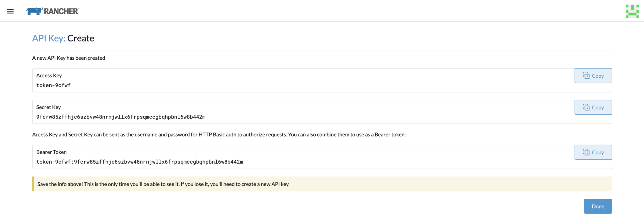Copy the Access Key to clipboard

(593, 76)
